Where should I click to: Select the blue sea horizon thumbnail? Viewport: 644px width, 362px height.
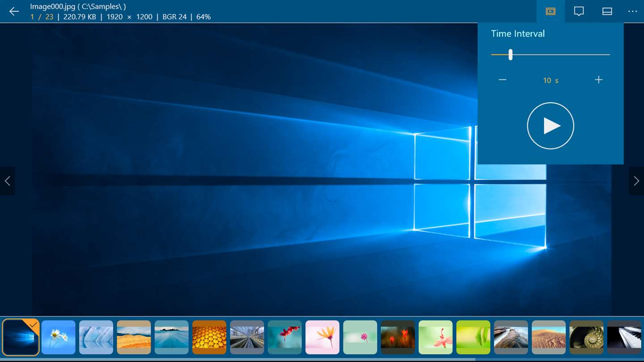click(x=172, y=337)
